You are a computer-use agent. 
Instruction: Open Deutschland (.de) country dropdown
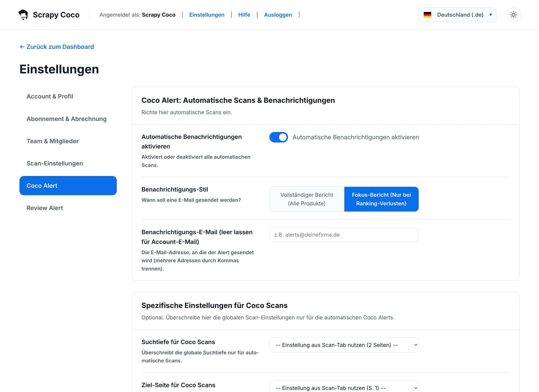point(457,15)
